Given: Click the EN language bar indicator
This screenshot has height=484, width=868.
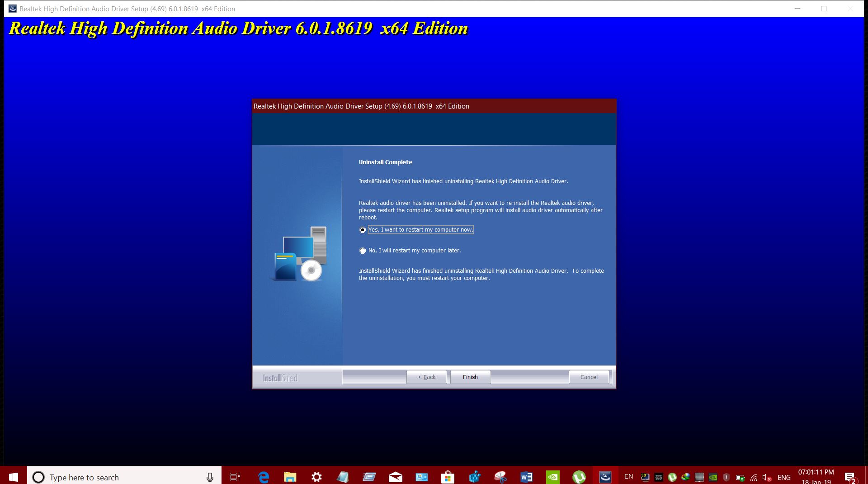Looking at the screenshot, I should (x=628, y=476).
